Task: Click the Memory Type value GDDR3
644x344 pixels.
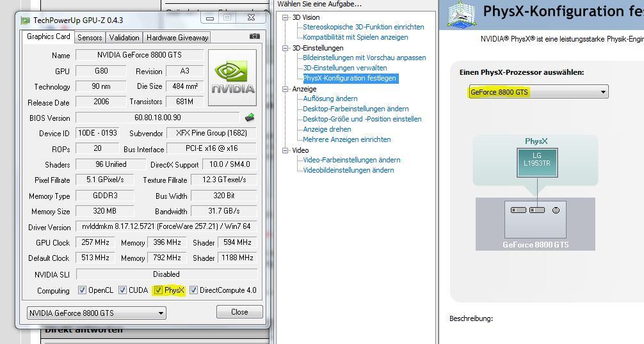Action: pyautogui.click(x=105, y=196)
